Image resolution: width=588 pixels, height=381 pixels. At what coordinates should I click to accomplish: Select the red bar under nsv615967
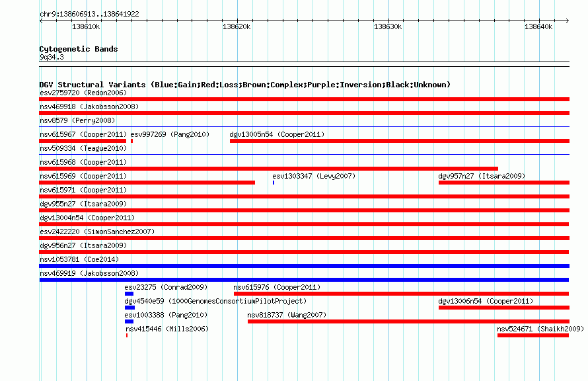[83, 141]
